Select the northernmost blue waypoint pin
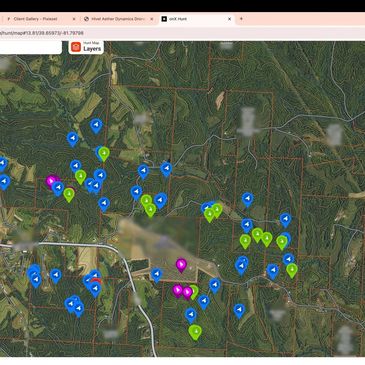 coord(96,126)
